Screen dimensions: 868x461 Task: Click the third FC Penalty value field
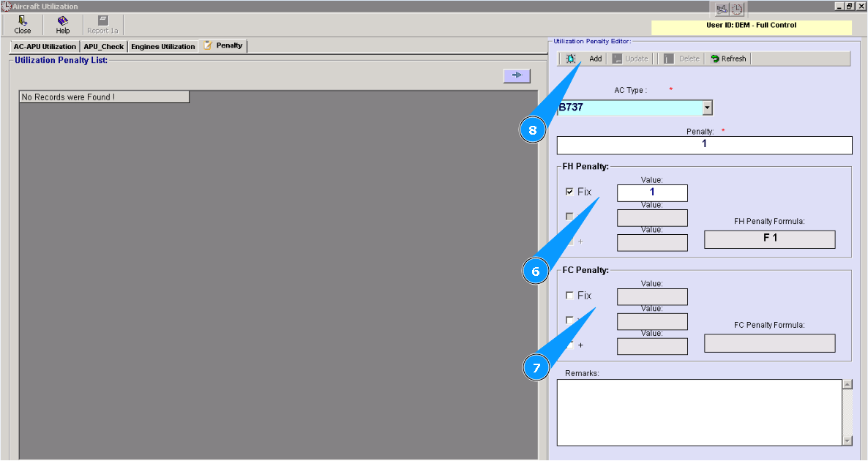[652, 346]
